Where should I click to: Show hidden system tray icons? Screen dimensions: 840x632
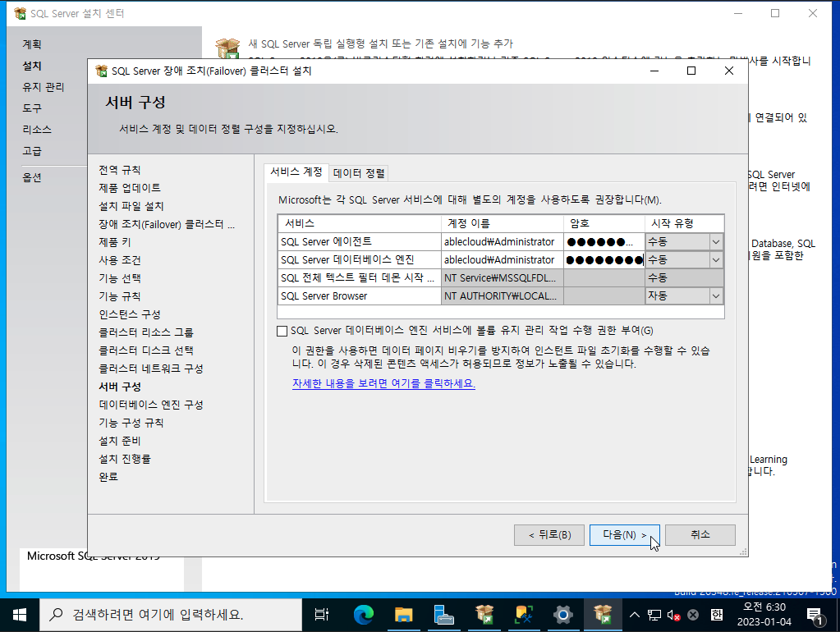click(634, 615)
